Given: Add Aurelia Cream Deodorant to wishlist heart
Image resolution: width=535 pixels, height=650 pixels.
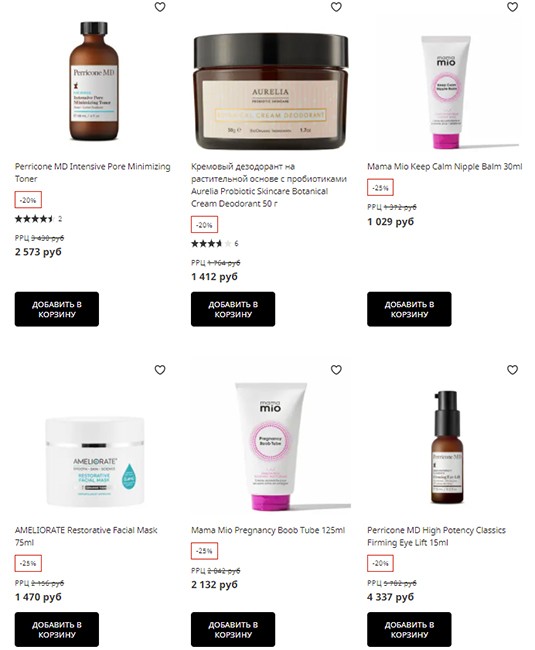Looking at the screenshot, I should tap(336, 7).
